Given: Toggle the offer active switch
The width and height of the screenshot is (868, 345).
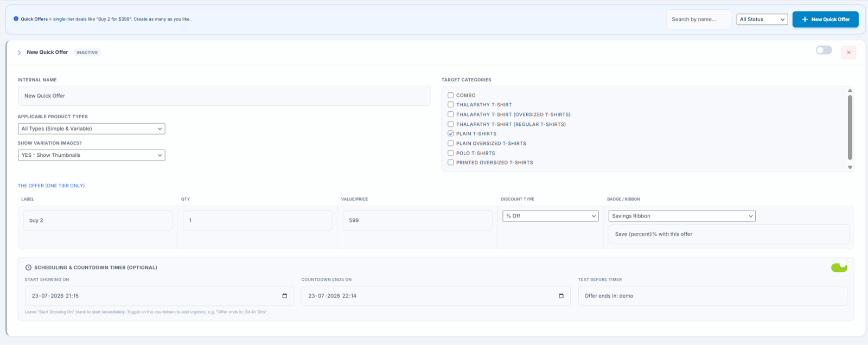Looking at the screenshot, I should [824, 50].
